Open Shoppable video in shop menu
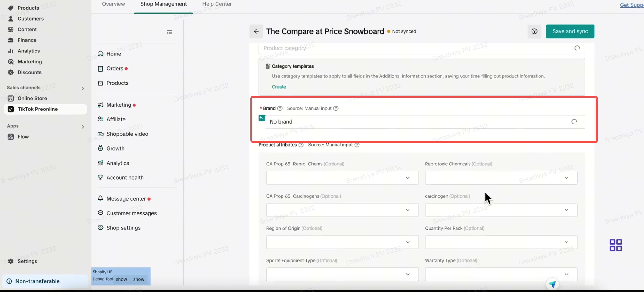644x292 pixels. pos(127,134)
